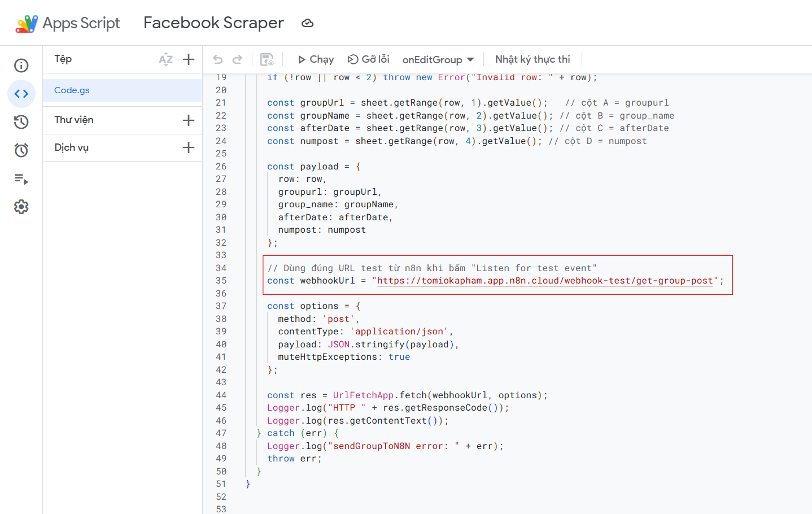
Task: Click 'muteHttpExceptions: true' line
Action: click(344, 357)
